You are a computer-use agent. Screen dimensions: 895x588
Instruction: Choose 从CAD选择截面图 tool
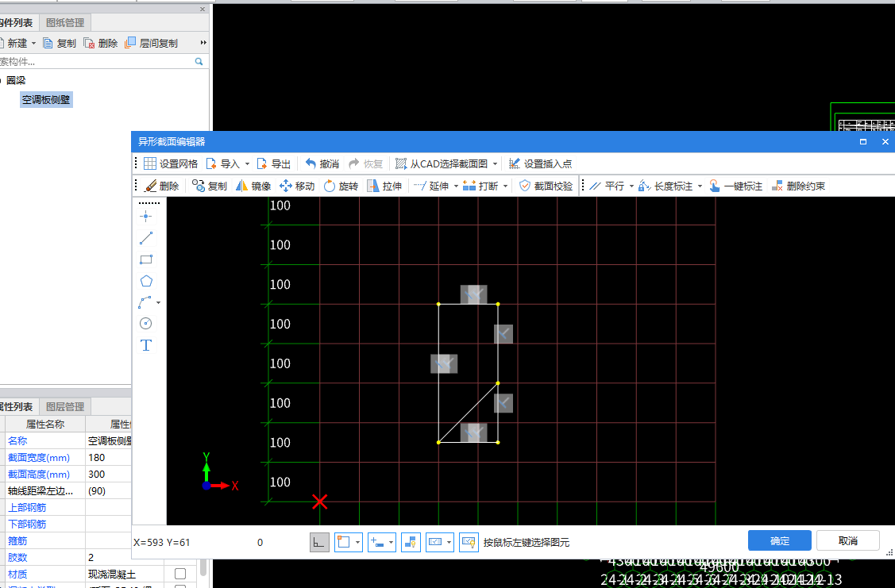click(x=442, y=163)
